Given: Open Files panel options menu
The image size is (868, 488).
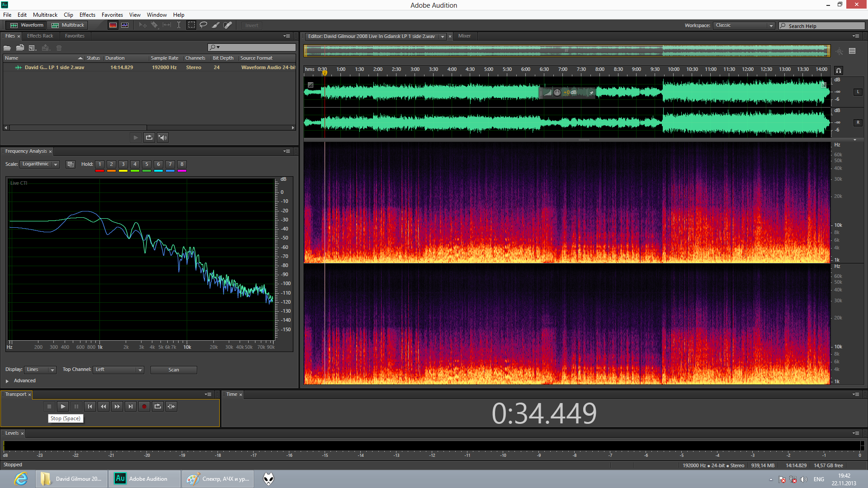Looking at the screenshot, I should click(287, 36).
